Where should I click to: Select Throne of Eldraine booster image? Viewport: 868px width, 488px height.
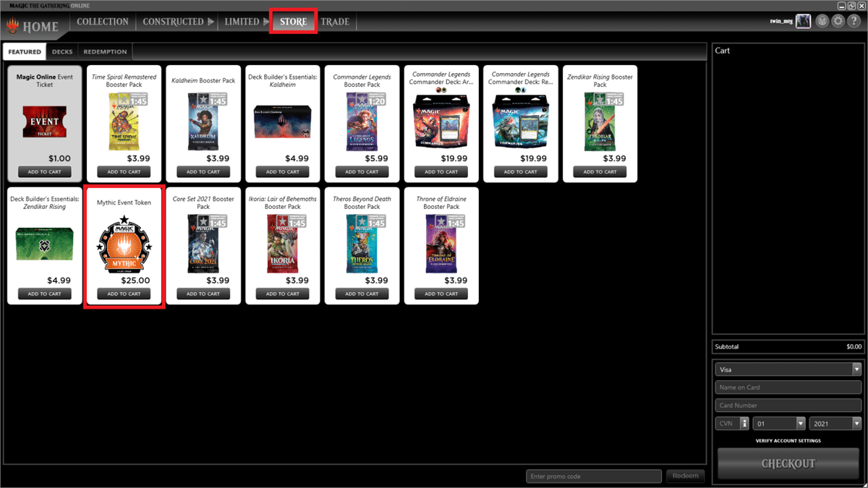pos(443,243)
